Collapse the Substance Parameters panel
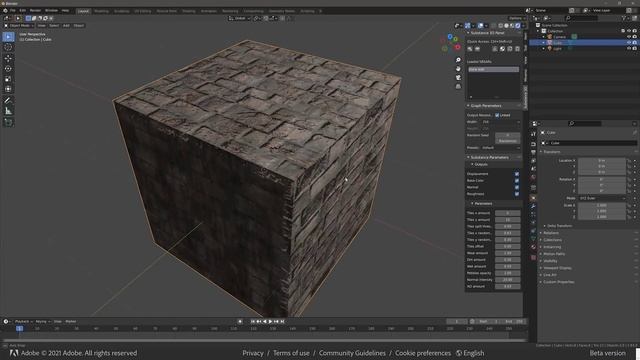This screenshot has width=640, height=360. (x=489, y=157)
